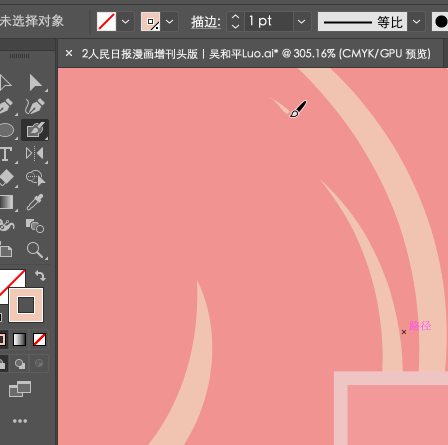
Task: Choose Draw Inside mode
Action: (39, 364)
